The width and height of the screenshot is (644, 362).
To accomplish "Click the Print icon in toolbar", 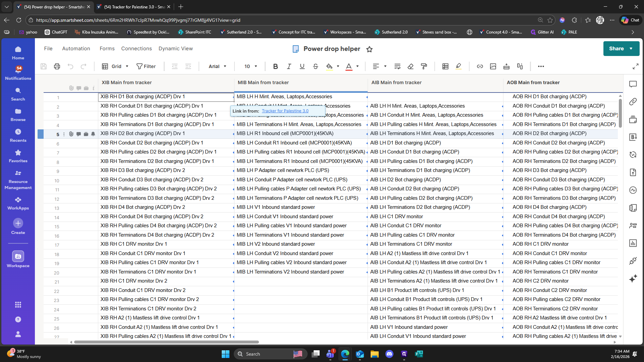I will tap(57, 66).
